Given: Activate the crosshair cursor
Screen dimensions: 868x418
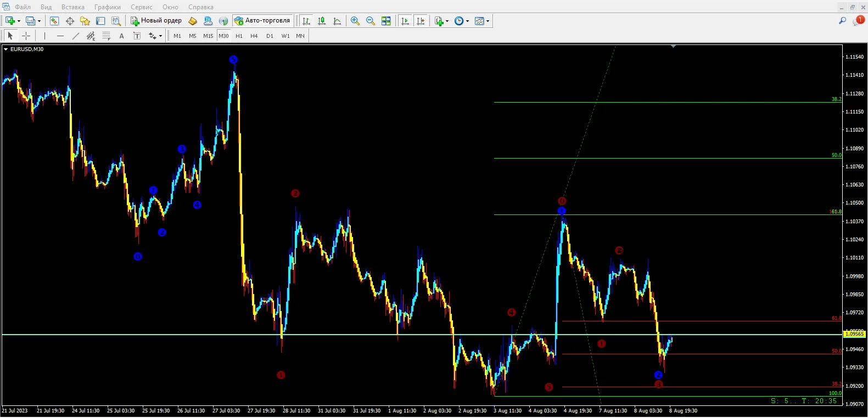Looking at the screenshot, I should [26, 36].
